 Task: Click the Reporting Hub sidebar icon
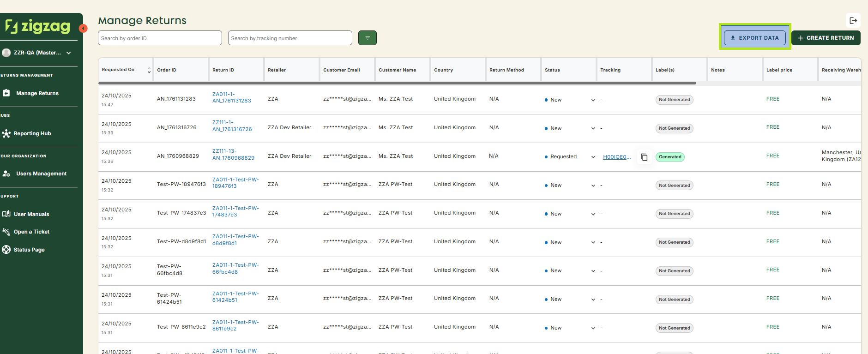tap(6, 133)
